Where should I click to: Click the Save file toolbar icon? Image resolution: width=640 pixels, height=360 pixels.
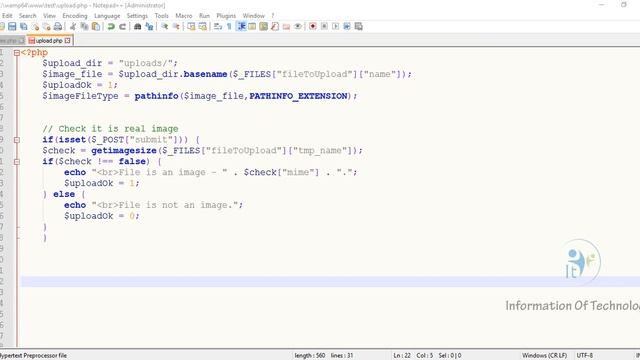12,27
